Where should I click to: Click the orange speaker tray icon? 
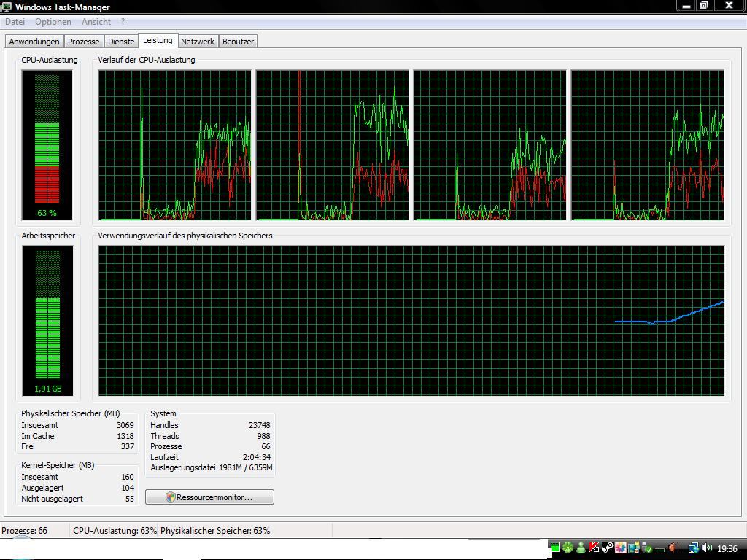tap(673, 548)
